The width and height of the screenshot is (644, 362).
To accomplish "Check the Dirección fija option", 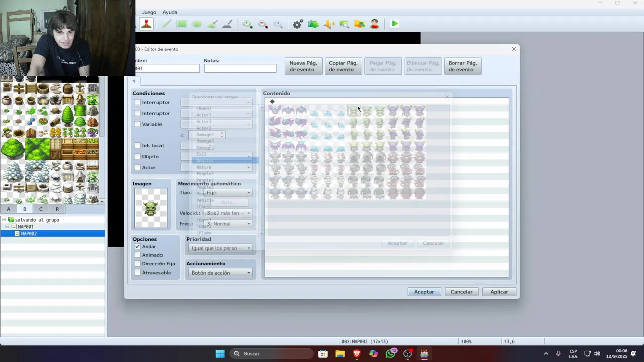I will tap(137, 263).
